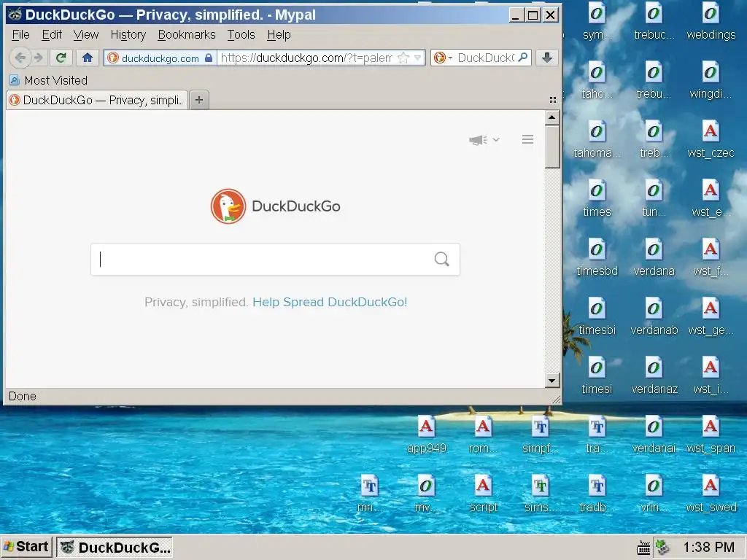Go forward using the Forward arrow button
This screenshot has width=747, height=560.
point(38,58)
